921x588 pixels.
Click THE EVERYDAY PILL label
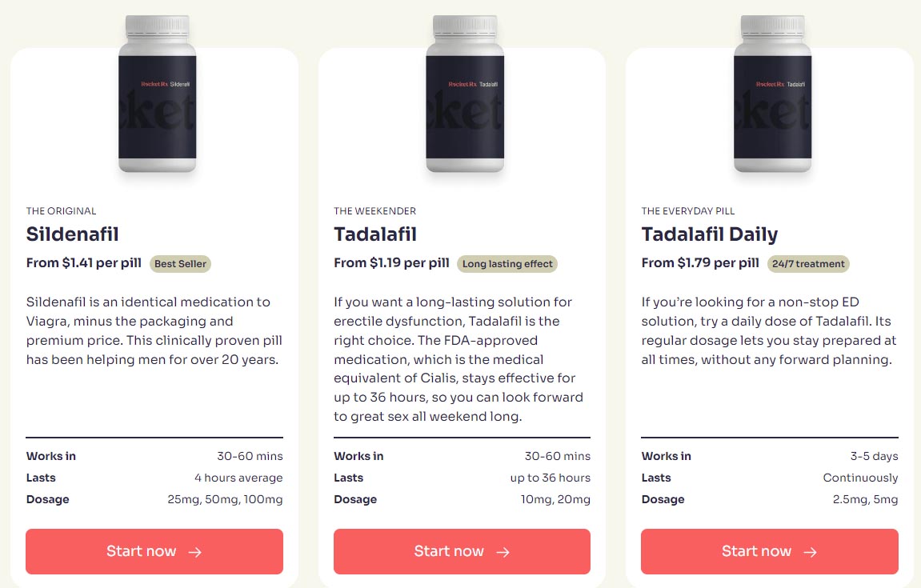point(688,211)
